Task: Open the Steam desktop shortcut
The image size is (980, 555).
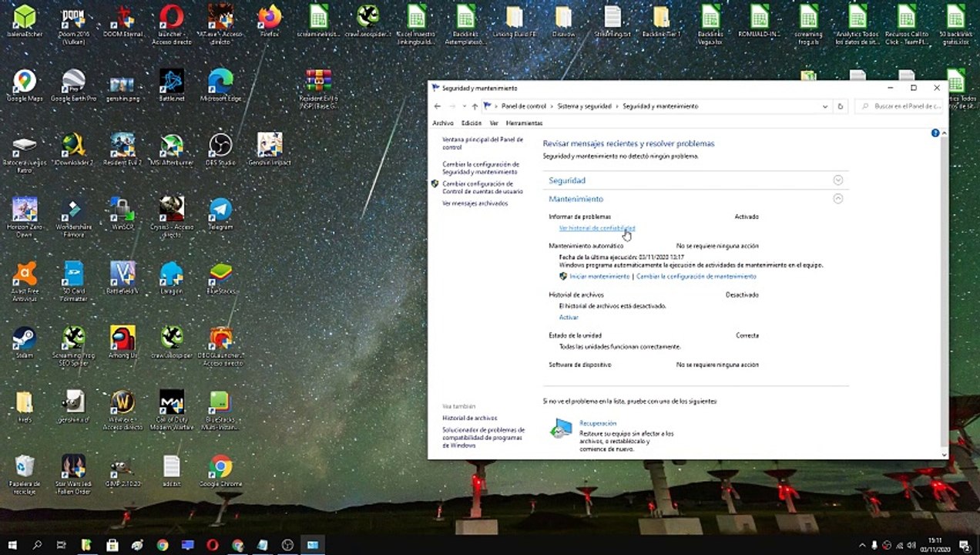Action: 24,342
